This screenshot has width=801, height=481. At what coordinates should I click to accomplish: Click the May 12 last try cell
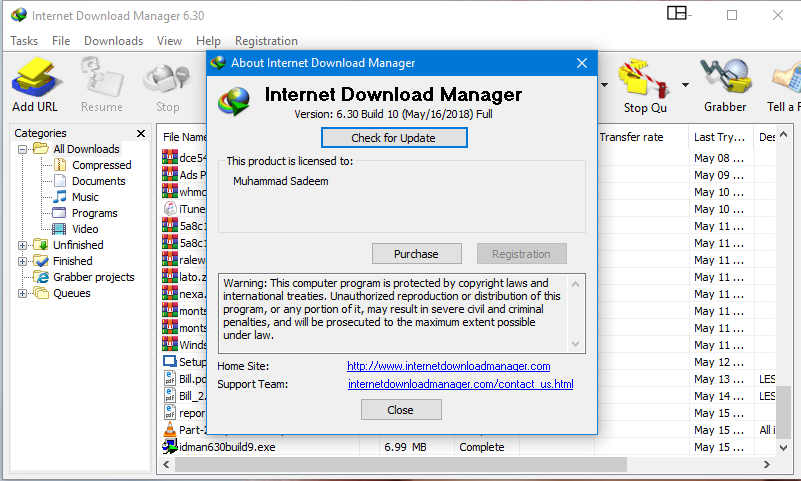[719, 362]
